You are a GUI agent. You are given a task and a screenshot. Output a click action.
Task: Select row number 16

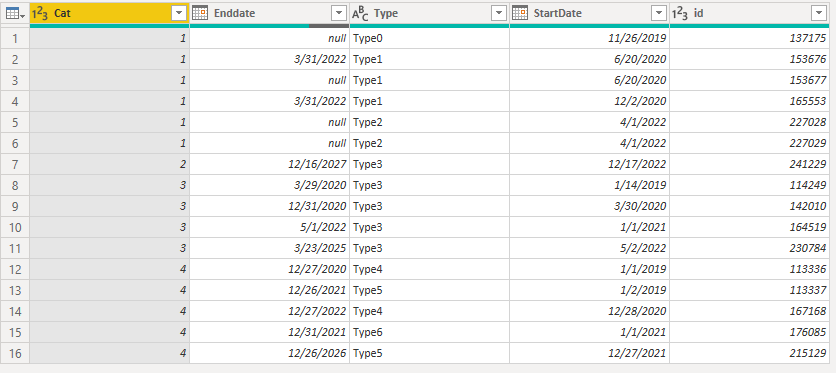[15, 353]
